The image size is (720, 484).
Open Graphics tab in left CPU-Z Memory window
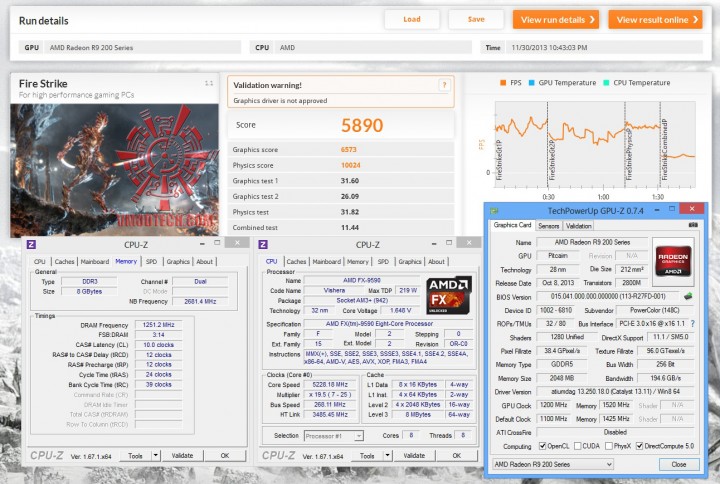pos(178,261)
